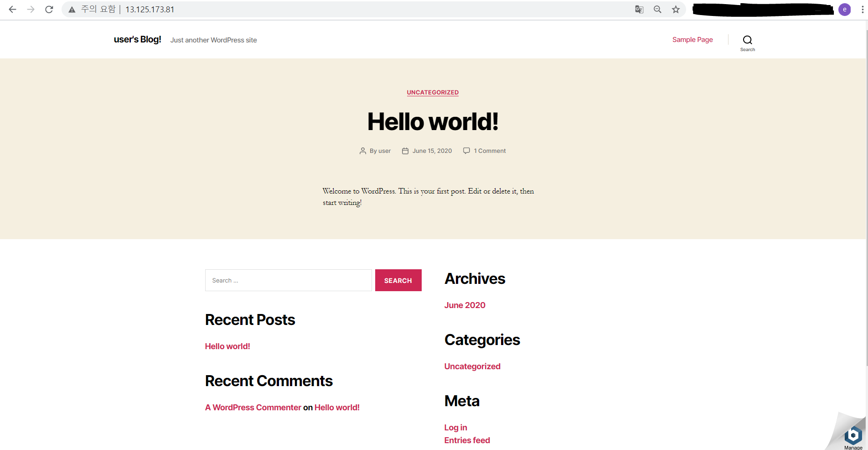Open the header Search magnifier icon
Viewport: 868px width, 450px height.
pyautogui.click(x=747, y=41)
